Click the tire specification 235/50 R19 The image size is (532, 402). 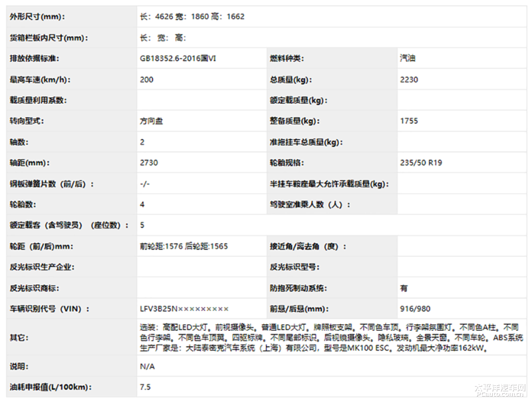coord(422,163)
